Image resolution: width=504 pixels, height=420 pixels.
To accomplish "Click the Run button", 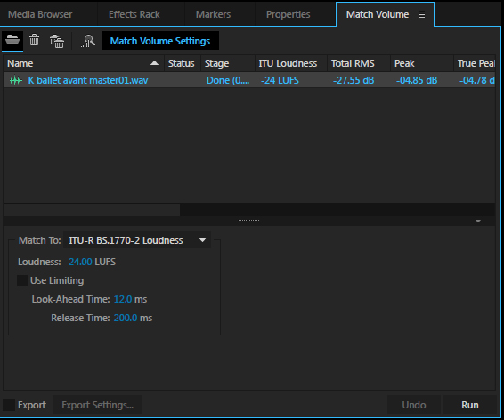I will (x=469, y=405).
